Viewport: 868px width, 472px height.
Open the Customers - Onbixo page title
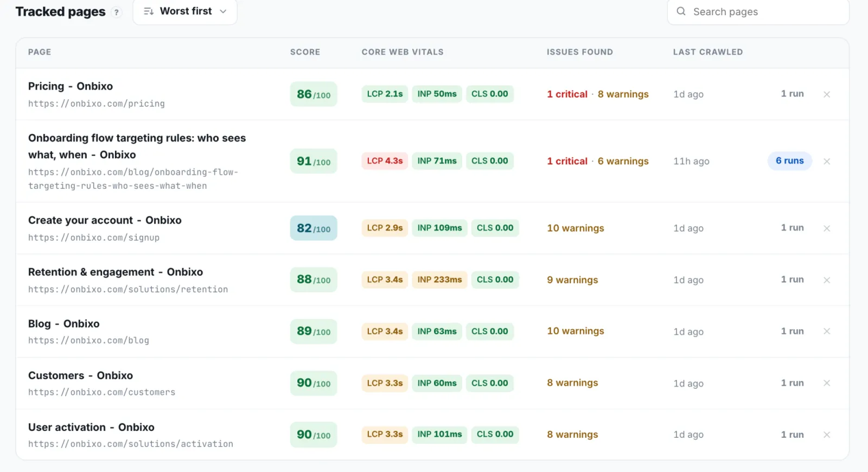(80, 375)
